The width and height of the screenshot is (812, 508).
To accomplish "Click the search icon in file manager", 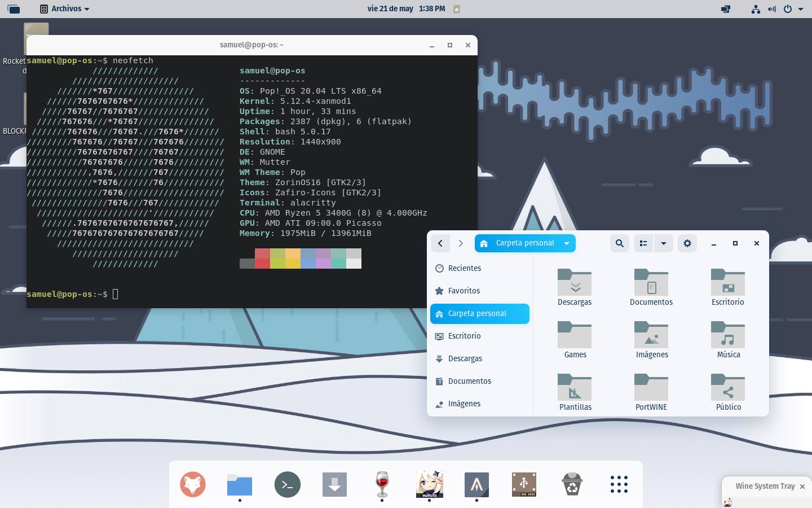I will (619, 243).
